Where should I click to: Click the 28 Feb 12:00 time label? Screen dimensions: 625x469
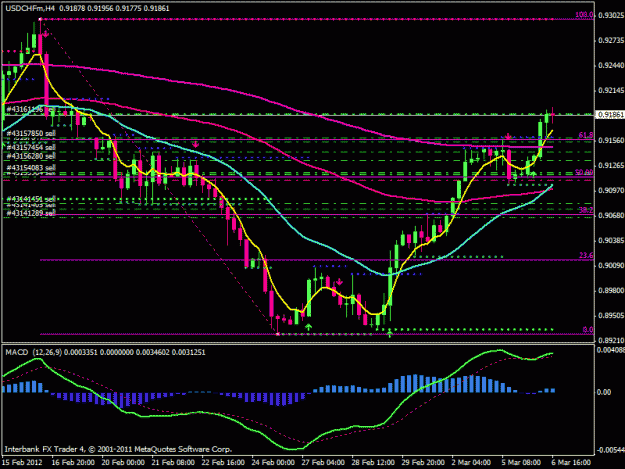pos(373,463)
